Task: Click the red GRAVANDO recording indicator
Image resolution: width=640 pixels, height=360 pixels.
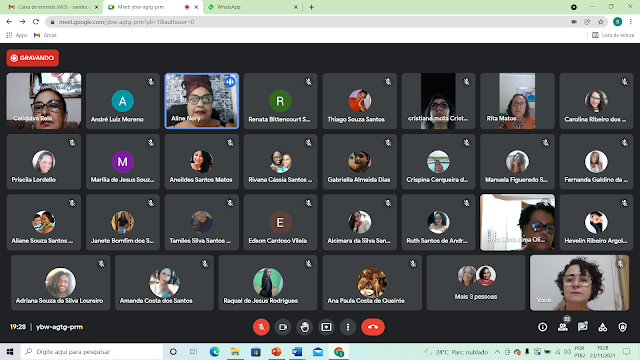Action: (x=33, y=58)
